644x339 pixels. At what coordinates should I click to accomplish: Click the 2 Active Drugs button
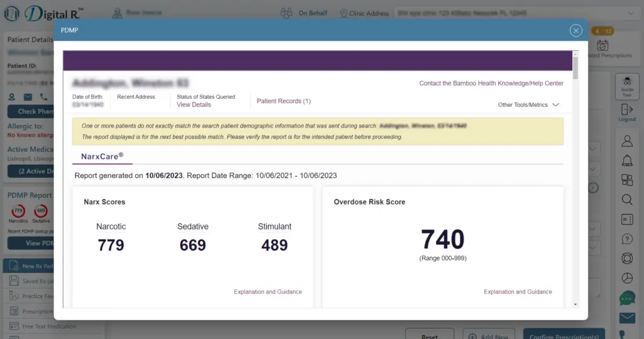click(31, 171)
